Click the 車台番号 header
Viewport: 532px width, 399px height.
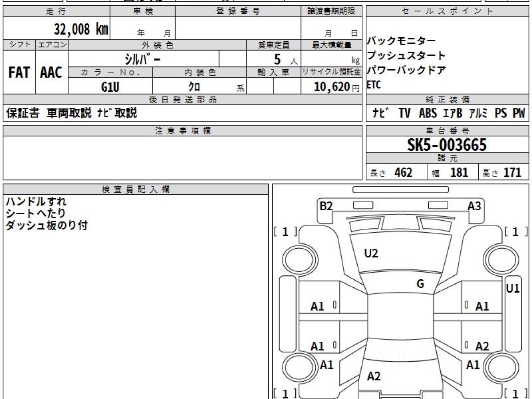[447, 131]
